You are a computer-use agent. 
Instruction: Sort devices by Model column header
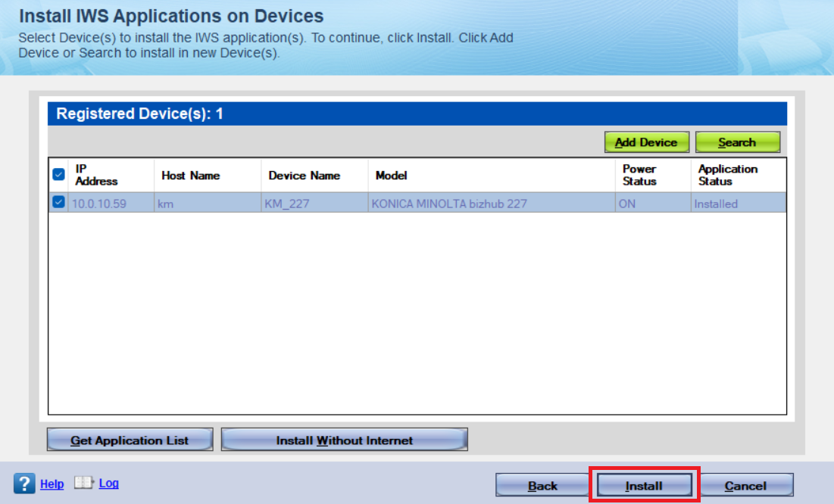[392, 175]
